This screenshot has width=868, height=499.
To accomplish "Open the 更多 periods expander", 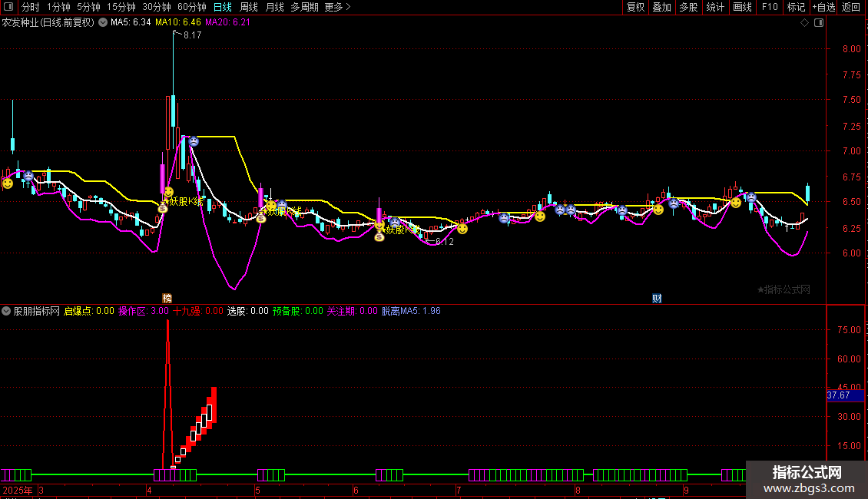I will pyautogui.click(x=337, y=7).
